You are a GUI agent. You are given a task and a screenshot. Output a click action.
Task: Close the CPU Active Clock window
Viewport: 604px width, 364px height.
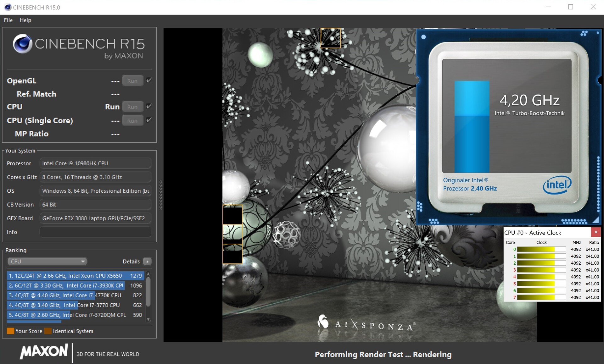[x=596, y=232]
